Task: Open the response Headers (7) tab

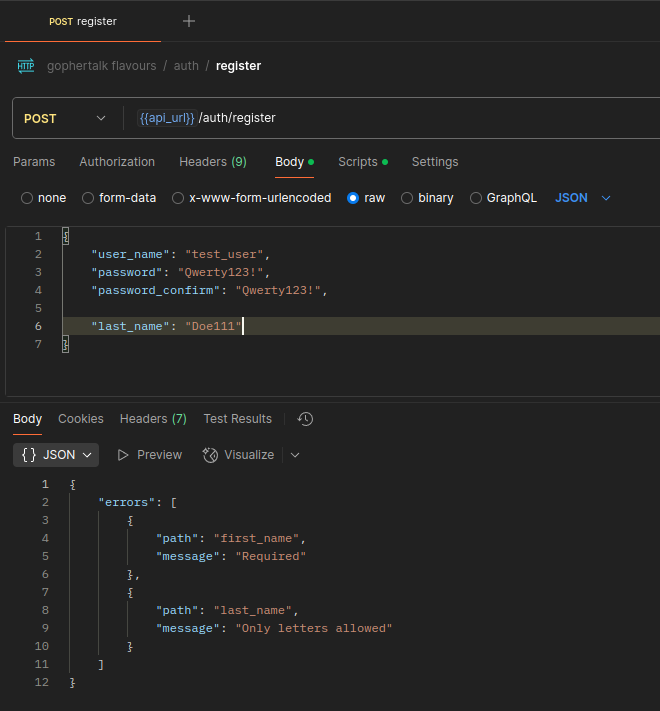Action: click(x=153, y=419)
